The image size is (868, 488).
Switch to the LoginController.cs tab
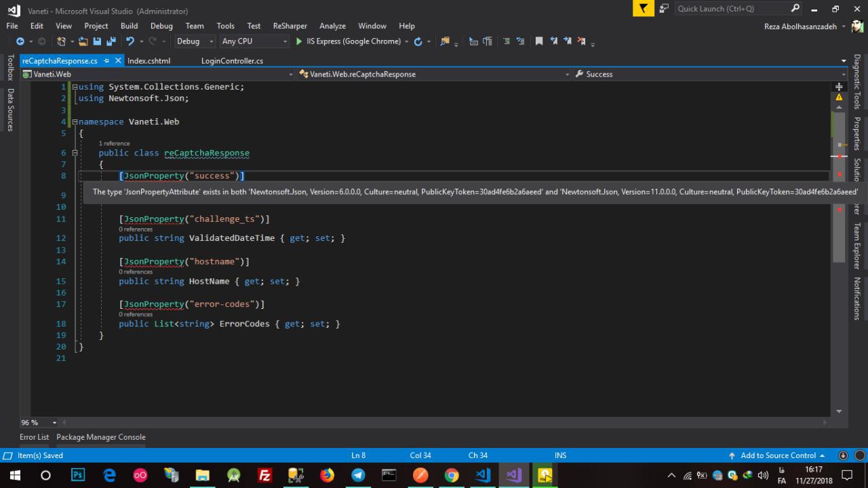pos(232,60)
